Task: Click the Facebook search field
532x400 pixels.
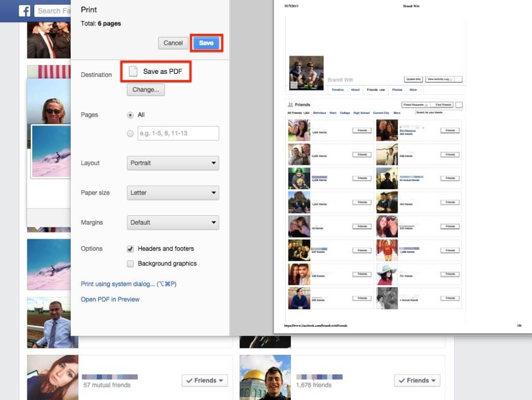Action: (x=52, y=10)
